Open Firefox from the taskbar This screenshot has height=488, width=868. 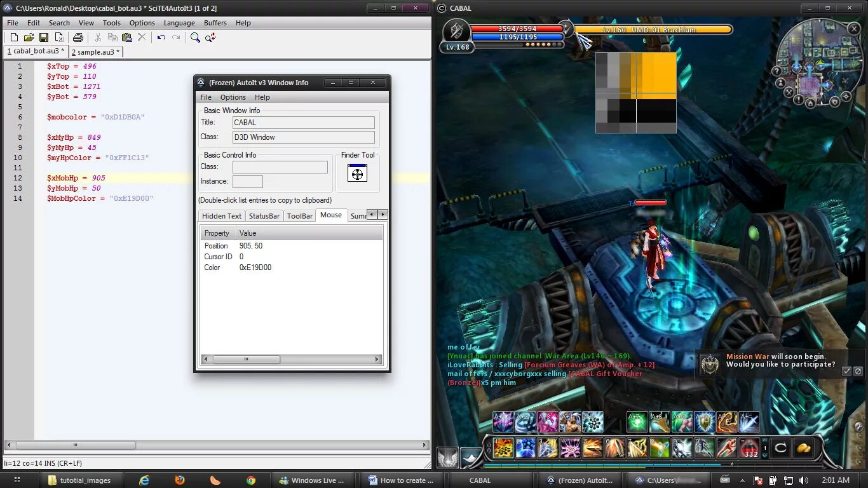(x=180, y=480)
